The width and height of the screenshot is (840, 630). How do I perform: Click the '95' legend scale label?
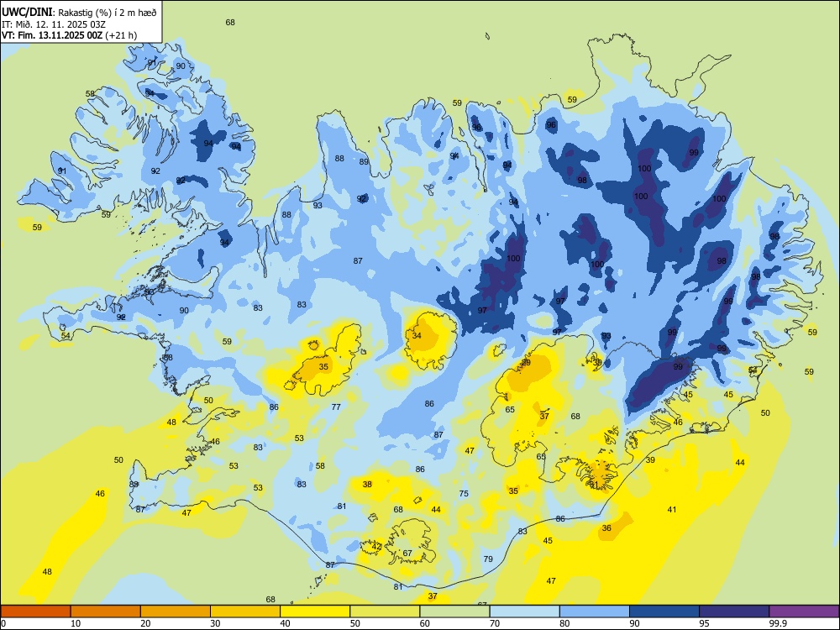(x=705, y=623)
